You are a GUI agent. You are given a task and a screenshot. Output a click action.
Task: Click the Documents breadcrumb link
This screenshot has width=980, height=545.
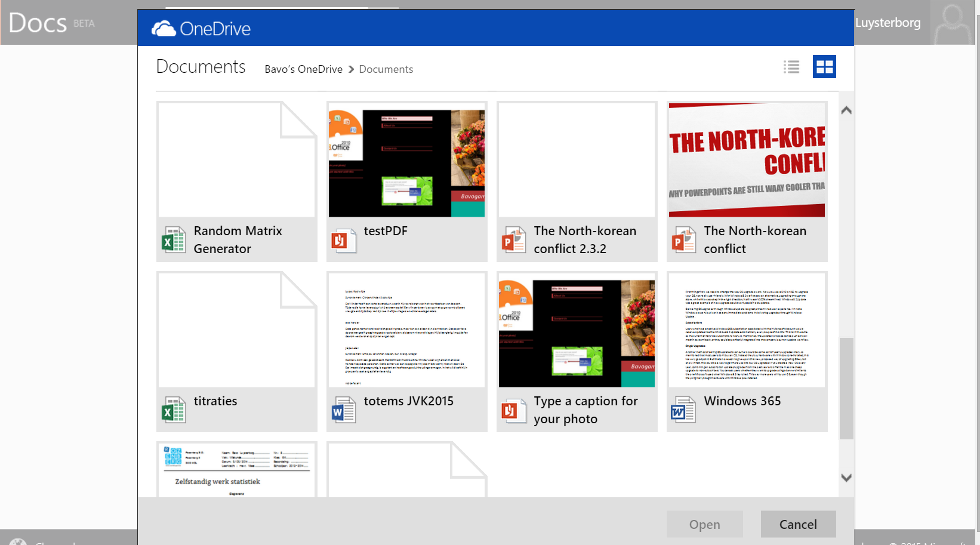click(386, 69)
